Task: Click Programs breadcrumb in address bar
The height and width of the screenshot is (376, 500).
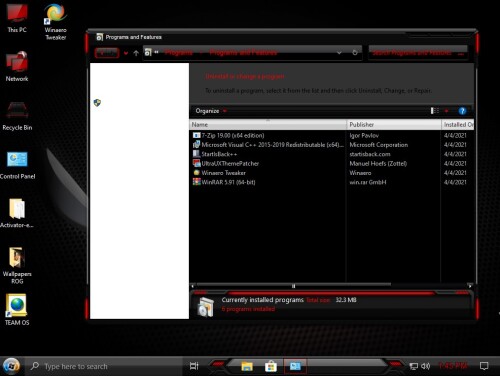Action: (178, 52)
